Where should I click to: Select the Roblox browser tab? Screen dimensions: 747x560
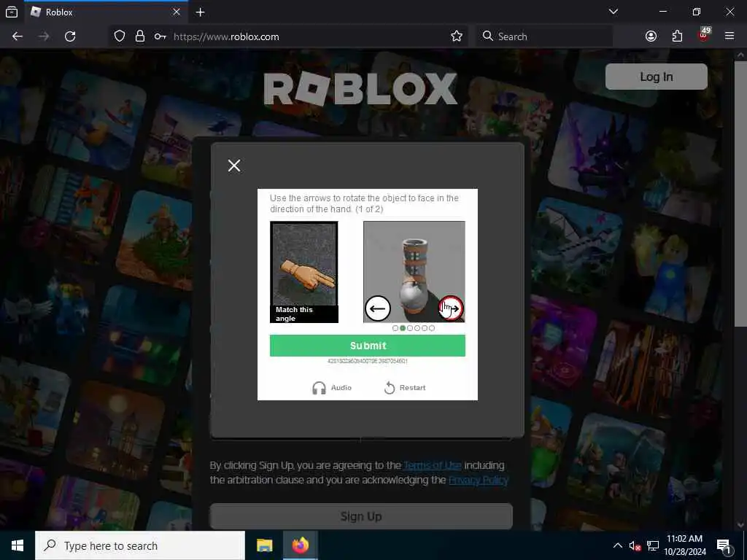pyautogui.click(x=105, y=12)
